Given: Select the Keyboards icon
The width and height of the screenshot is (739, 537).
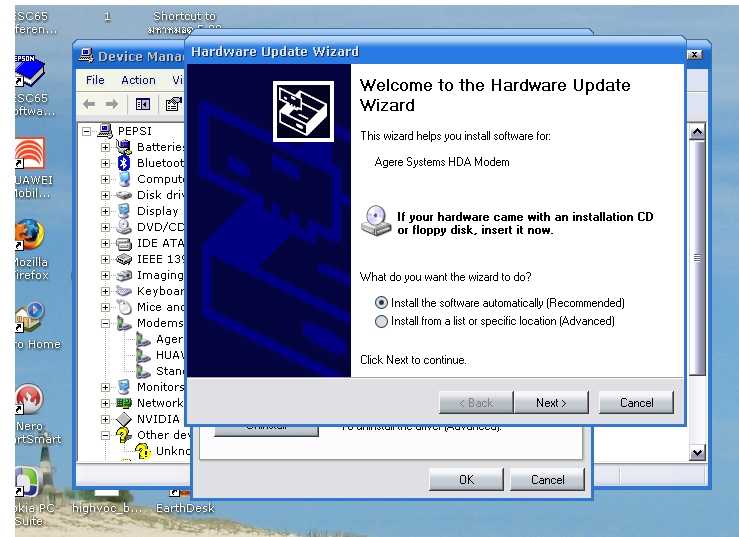Looking at the screenshot, I should [124, 291].
